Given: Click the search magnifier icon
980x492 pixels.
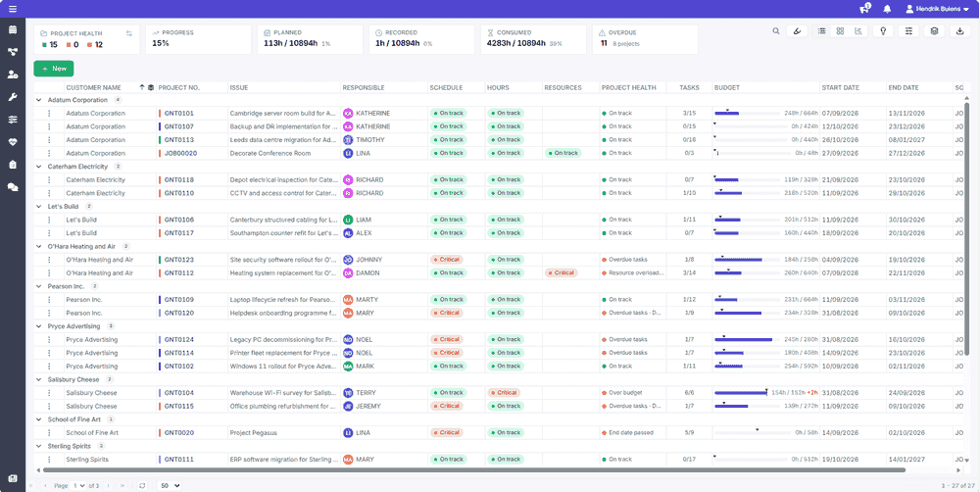Looking at the screenshot, I should coord(775,31).
